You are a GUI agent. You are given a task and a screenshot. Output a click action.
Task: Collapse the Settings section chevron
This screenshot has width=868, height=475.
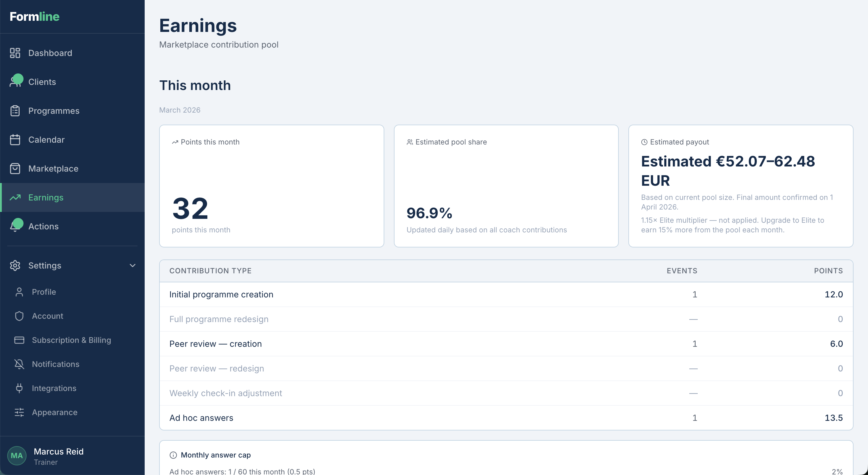(x=132, y=265)
